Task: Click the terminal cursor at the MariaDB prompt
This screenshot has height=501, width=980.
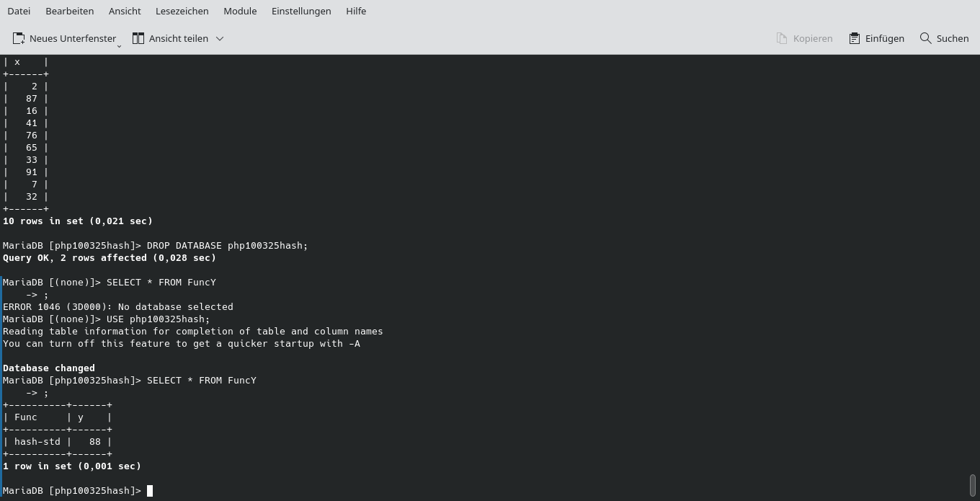Action: (151, 491)
